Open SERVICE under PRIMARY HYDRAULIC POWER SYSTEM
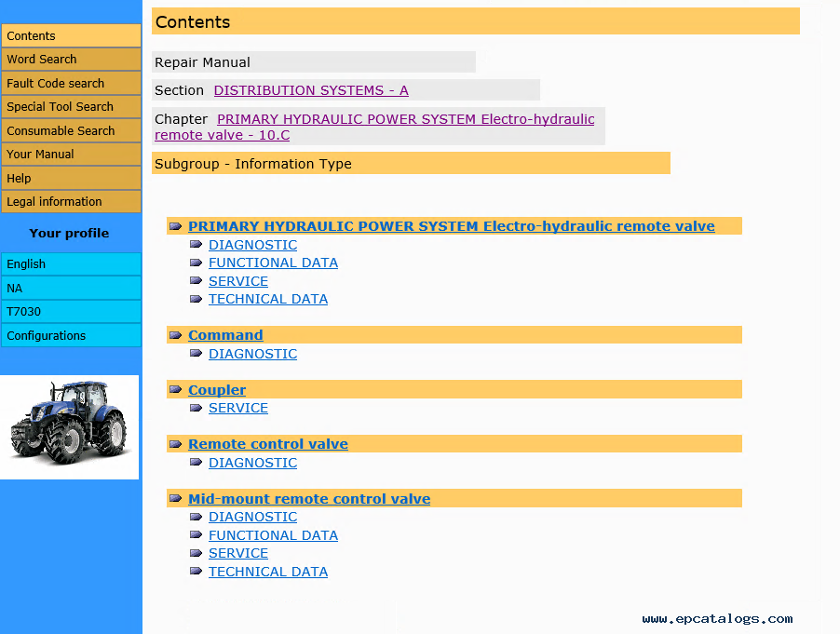Viewport: 840px width, 634px height. [238, 281]
